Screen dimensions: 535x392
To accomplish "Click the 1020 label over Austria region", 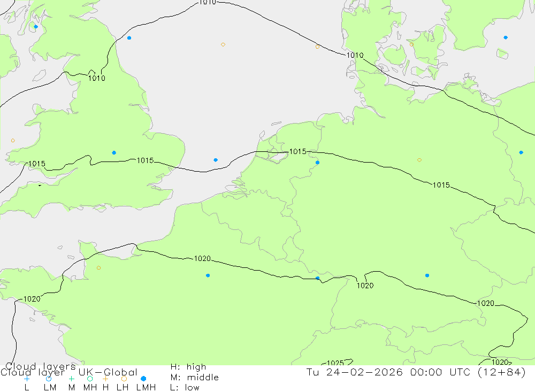I will [x=486, y=303].
